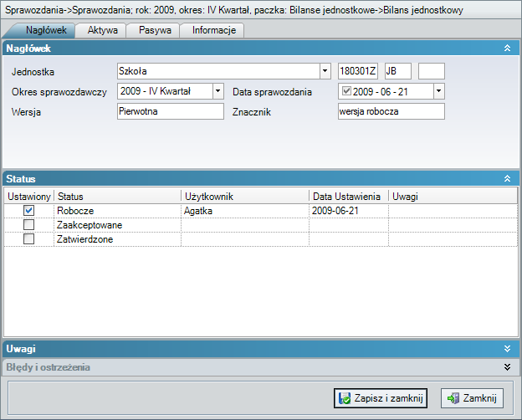Click the Jednostka label

click(x=33, y=72)
